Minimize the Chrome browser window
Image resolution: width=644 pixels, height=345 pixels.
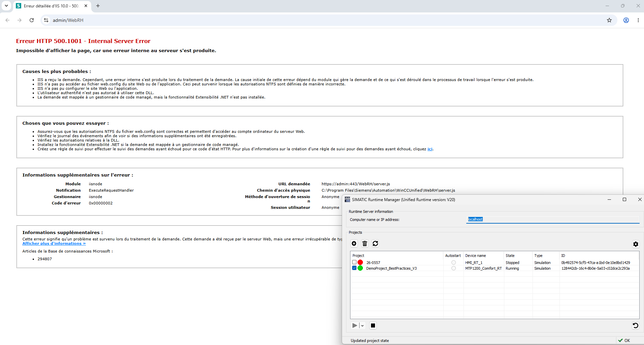607,6
